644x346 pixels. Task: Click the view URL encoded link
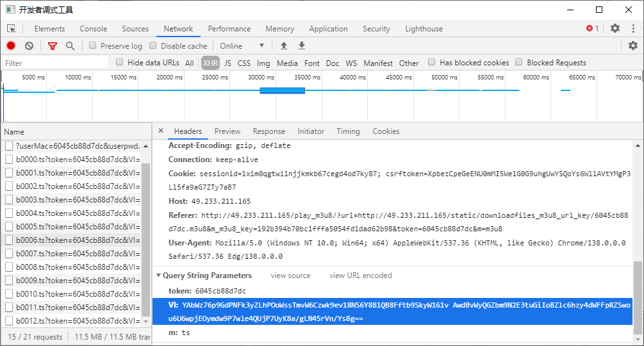(x=360, y=276)
